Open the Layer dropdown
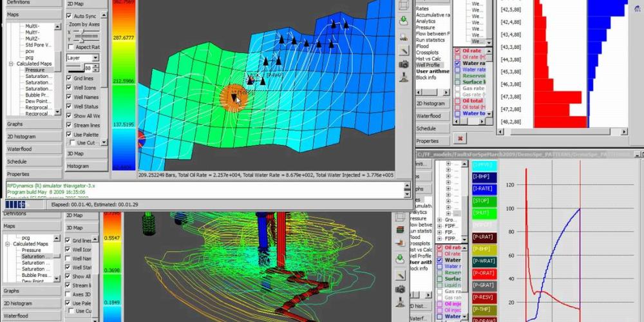 coord(97,57)
